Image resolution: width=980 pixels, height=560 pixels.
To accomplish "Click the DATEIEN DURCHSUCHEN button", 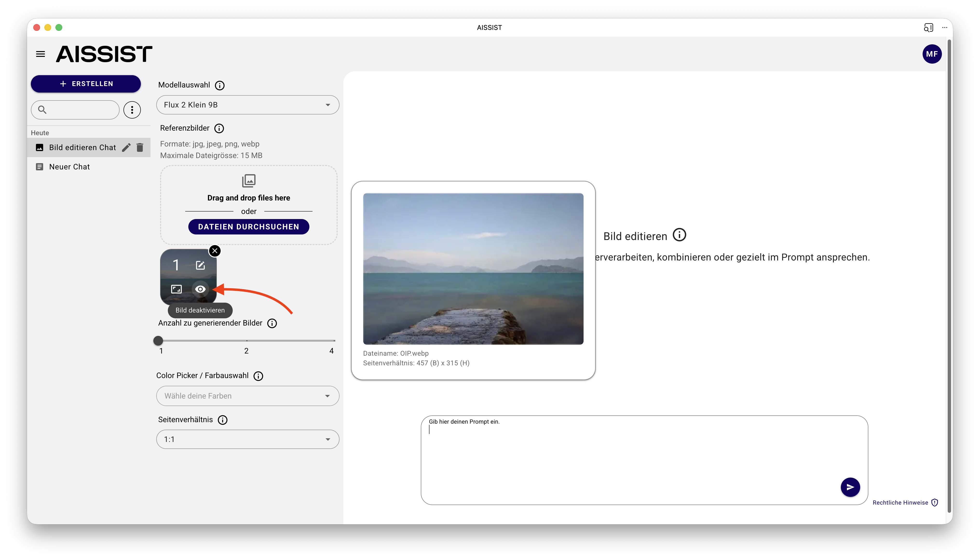I will click(249, 227).
